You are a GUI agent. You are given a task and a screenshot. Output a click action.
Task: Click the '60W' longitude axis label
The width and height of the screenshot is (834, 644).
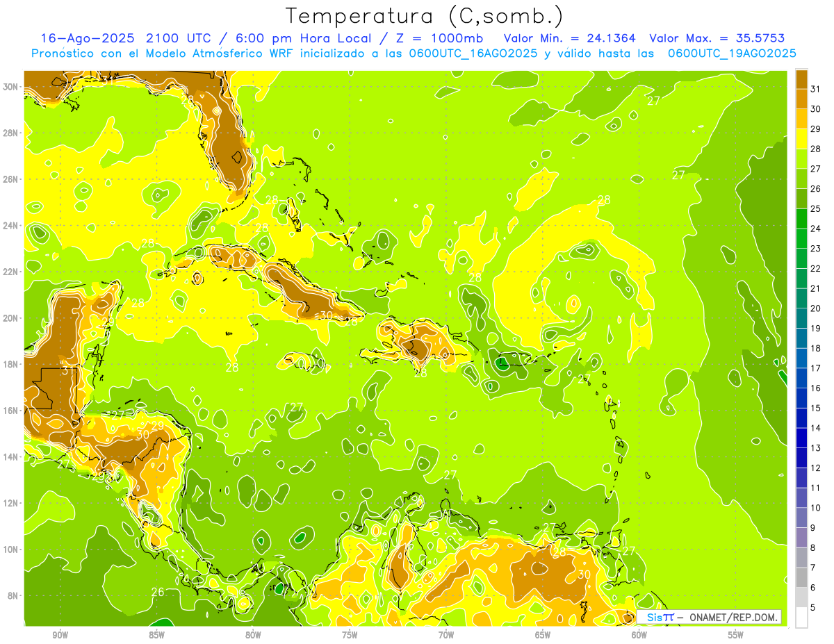click(x=639, y=634)
